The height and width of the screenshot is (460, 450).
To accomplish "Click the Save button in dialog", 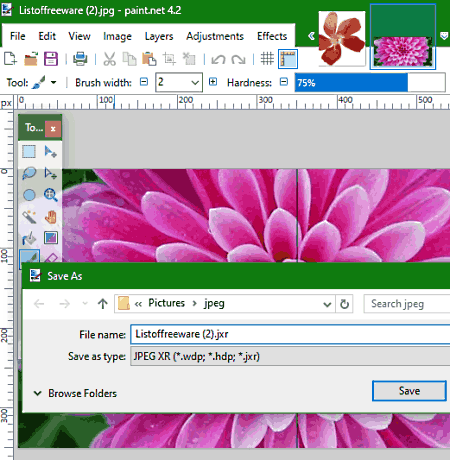I will (409, 391).
